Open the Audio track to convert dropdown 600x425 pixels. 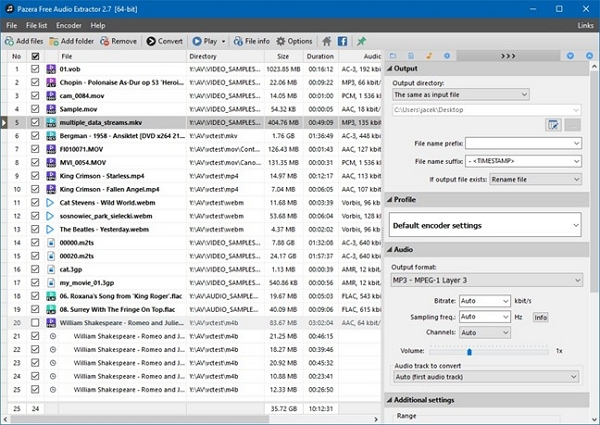486,377
